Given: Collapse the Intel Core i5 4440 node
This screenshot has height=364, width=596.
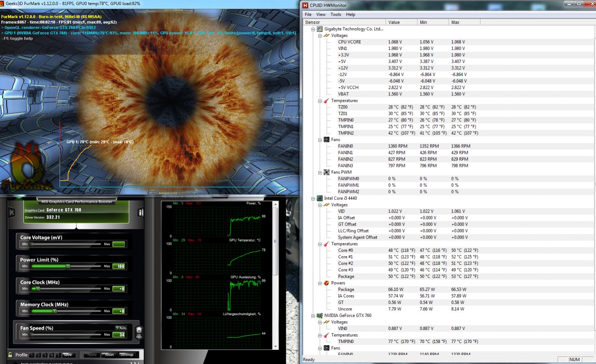Looking at the screenshot, I should pos(313,199).
